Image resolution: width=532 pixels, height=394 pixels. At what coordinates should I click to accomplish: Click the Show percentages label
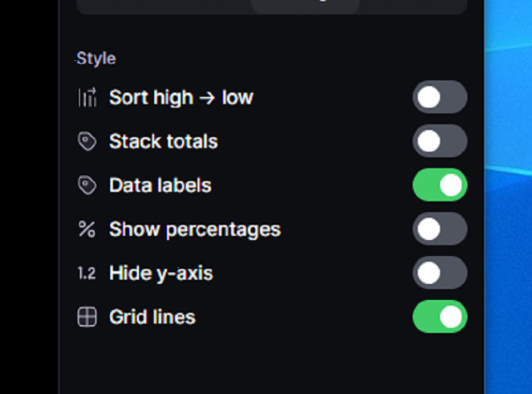coord(194,229)
